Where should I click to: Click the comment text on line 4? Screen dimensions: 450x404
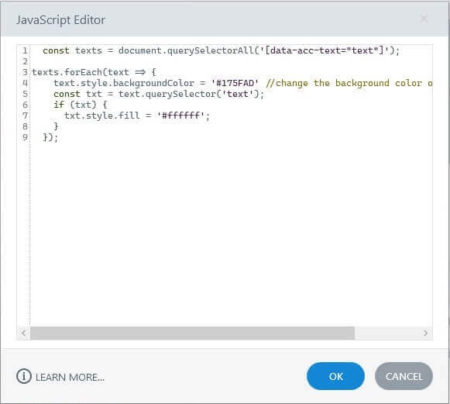pyautogui.click(x=349, y=83)
